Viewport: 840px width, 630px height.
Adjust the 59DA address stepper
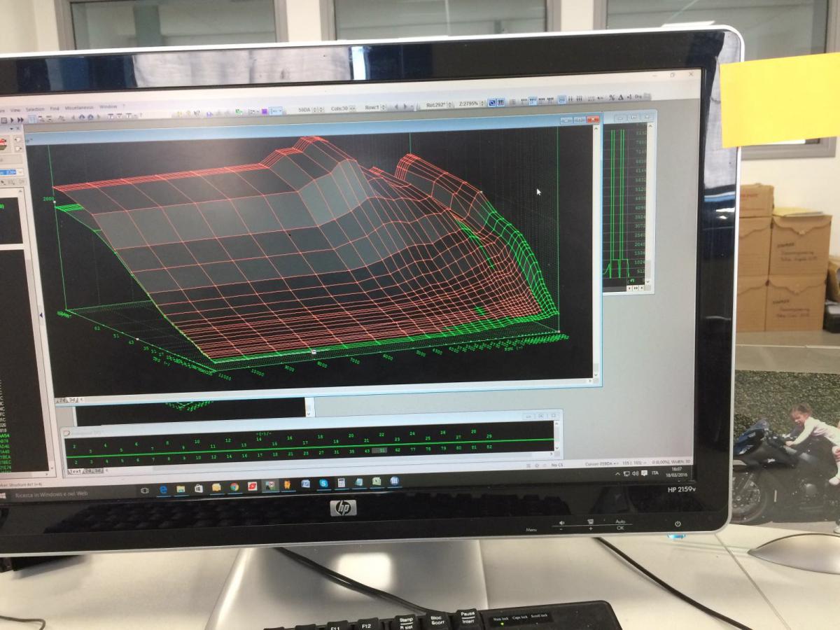coord(318,110)
